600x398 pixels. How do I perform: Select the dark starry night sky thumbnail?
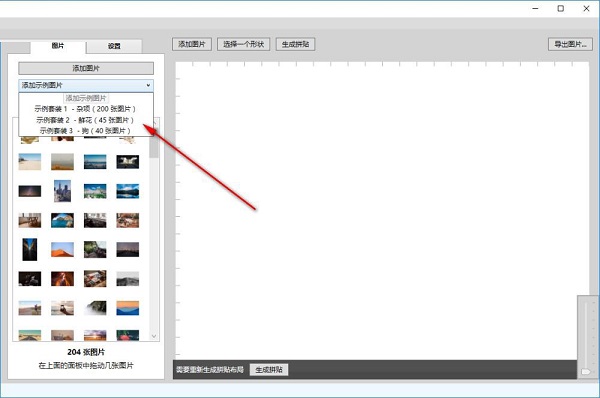(x=30, y=191)
